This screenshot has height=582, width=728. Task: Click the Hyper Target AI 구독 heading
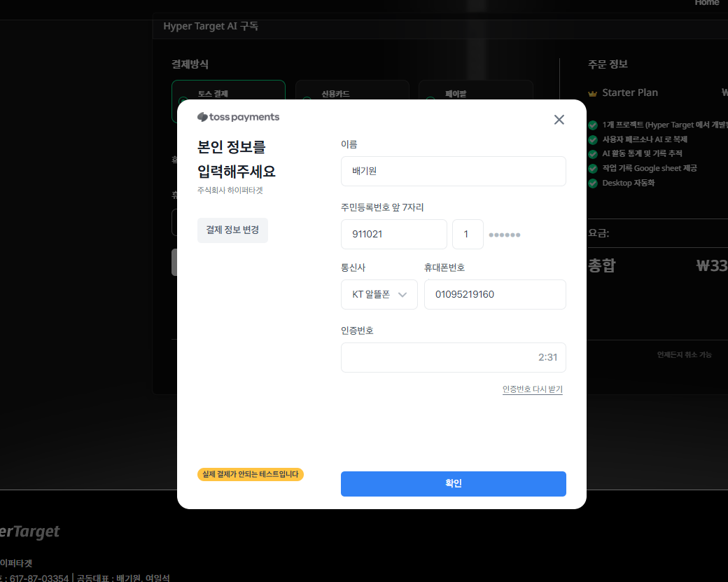point(210,26)
